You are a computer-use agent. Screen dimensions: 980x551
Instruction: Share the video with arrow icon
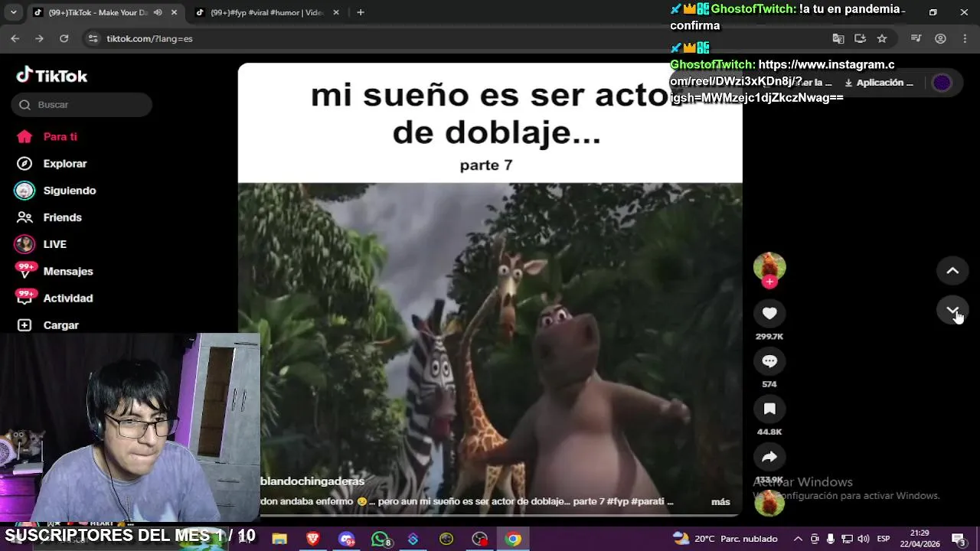[769, 457]
